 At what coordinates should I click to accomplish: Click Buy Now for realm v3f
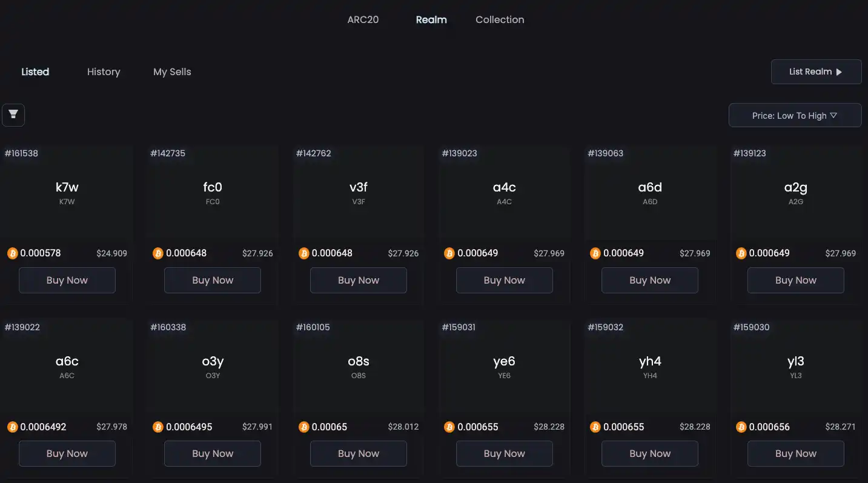tap(359, 280)
